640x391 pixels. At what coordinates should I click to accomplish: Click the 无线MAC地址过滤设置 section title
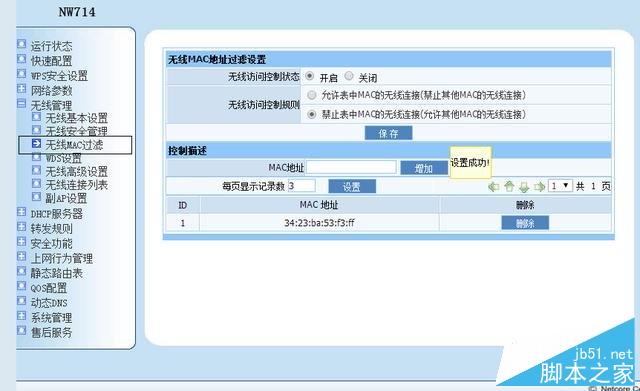217,60
